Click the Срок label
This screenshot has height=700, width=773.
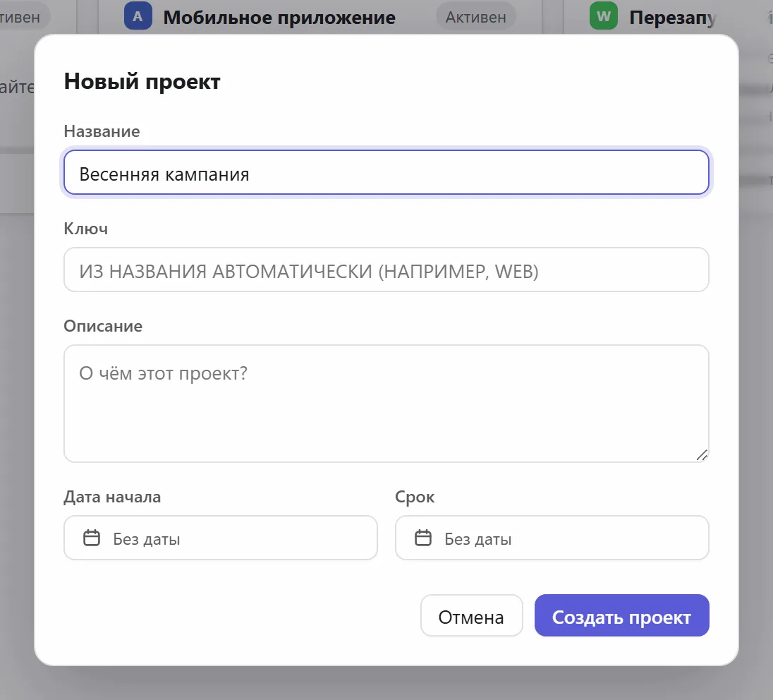pos(415,497)
